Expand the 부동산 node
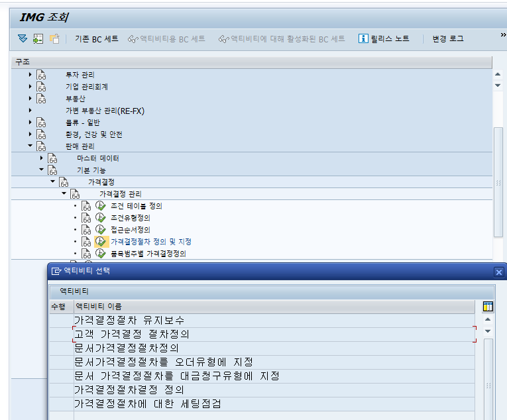Image resolution: width=507 pixels, height=420 pixels. click(x=30, y=98)
